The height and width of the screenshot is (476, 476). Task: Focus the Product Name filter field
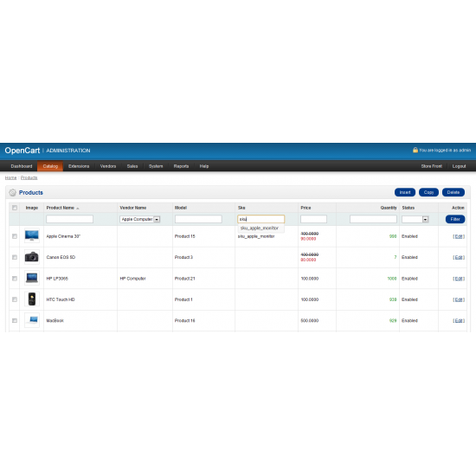click(x=69, y=219)
